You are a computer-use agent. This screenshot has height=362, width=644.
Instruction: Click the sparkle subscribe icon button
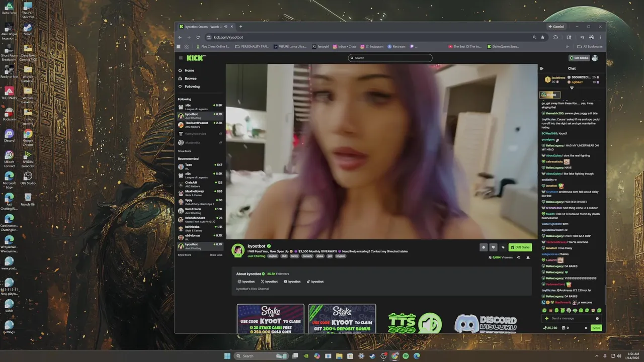(503, 247)
